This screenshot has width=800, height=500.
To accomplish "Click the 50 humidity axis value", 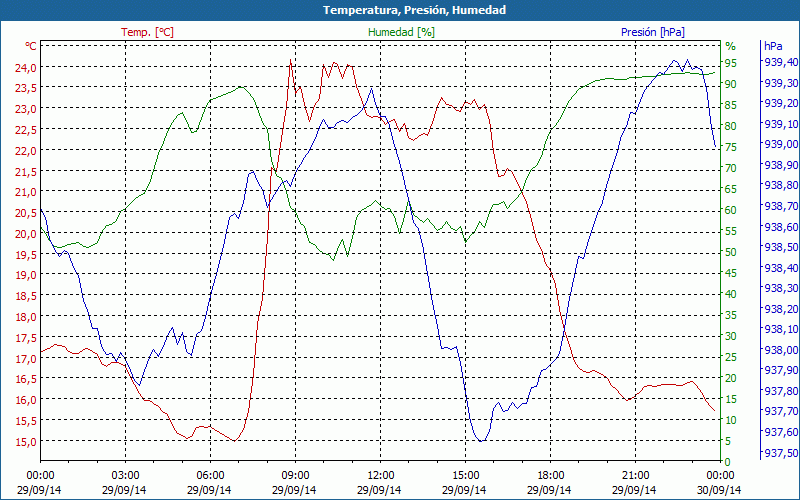I will click(731, 252).
